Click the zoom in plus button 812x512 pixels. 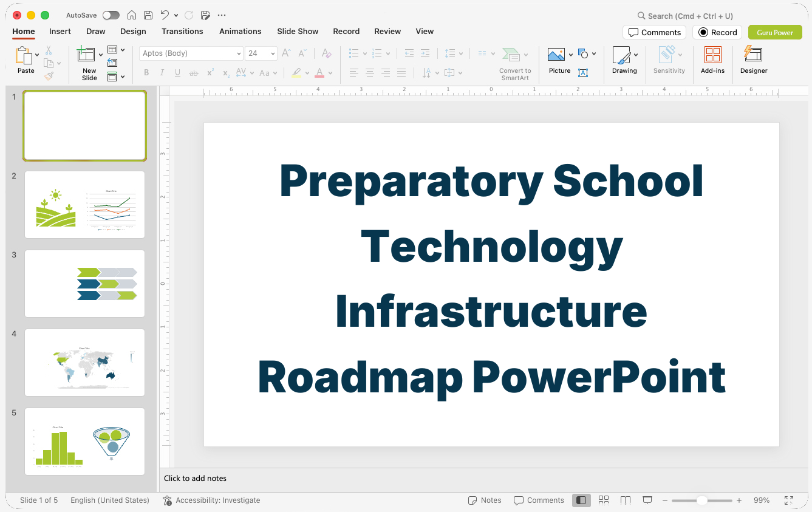point(739,500)
